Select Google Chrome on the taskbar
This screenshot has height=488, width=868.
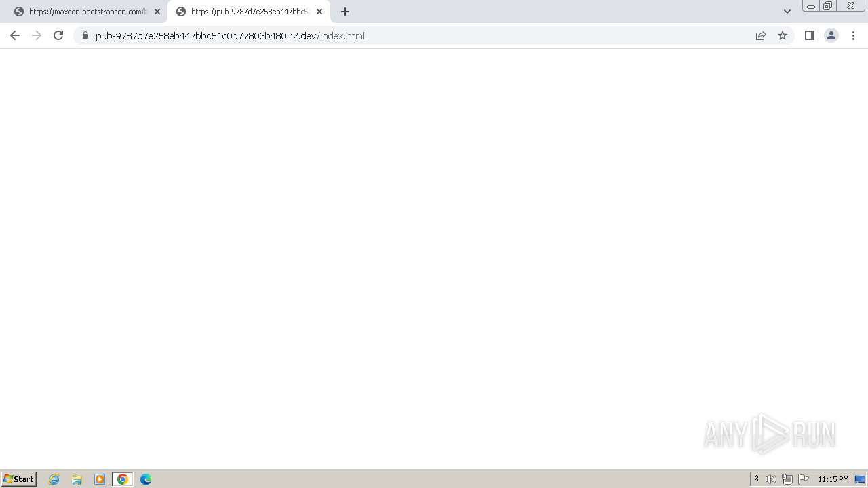pyautogui.click(x=123, y=479)
